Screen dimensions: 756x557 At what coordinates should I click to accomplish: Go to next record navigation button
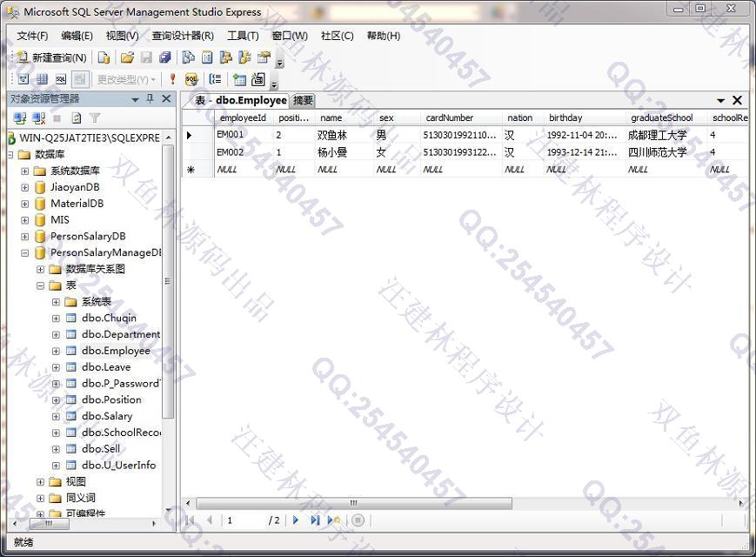pos(296,520)
